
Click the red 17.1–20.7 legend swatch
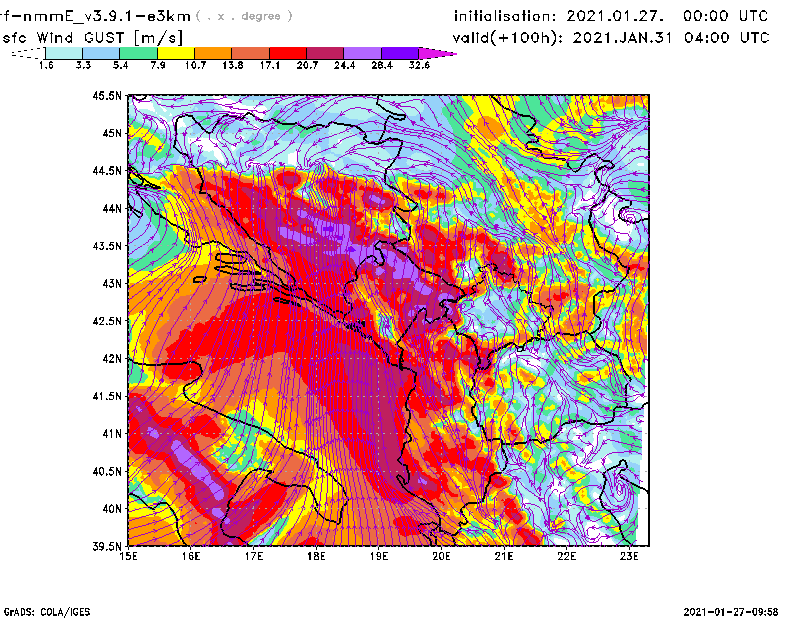(288, 53)
